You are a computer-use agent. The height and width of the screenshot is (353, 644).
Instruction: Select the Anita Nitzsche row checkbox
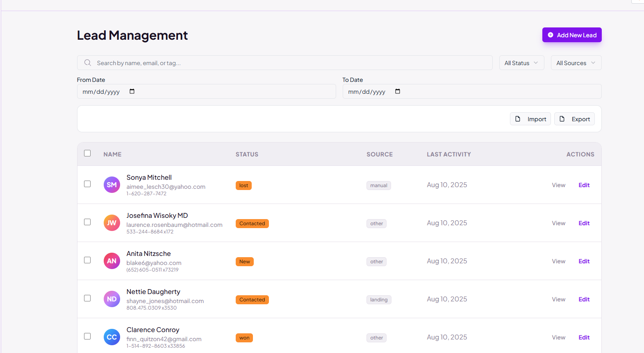87,260
